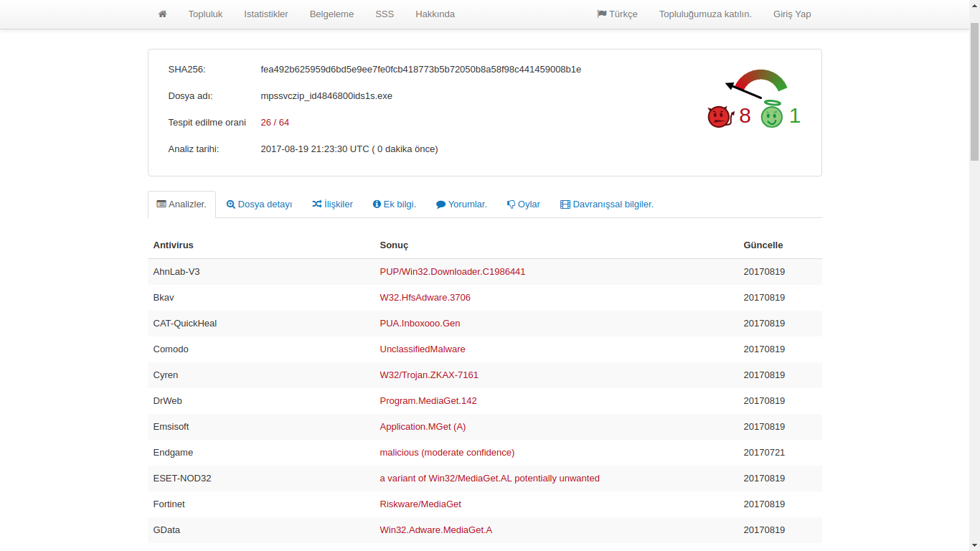Click the green angel harmless votes icon
The image size is (980, 551).
click(x=772, y=115)
